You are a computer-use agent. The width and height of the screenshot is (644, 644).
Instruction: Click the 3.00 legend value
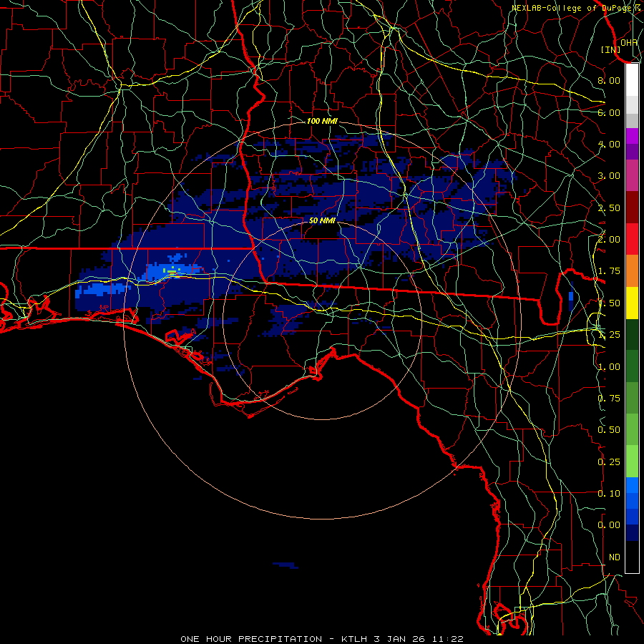pos(609,176)
